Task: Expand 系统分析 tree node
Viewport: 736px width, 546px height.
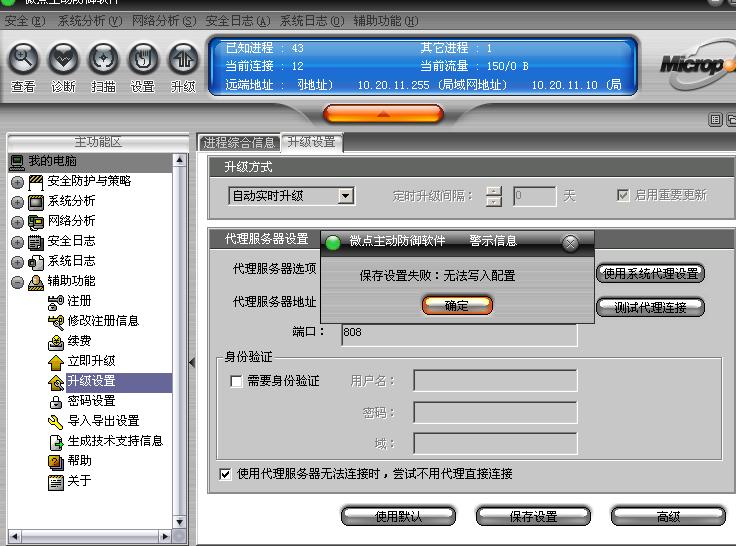Action: pyautogui.click(x=17, y=202)
